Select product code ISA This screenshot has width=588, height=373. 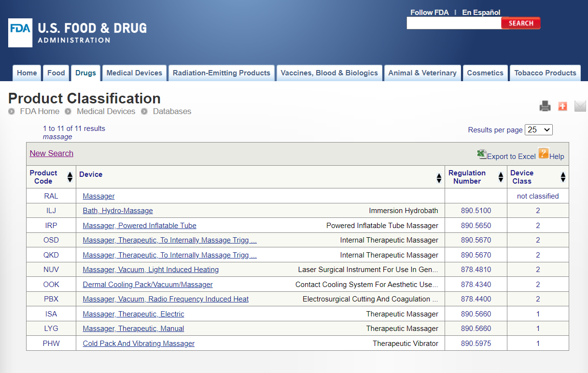click(x=51, y=314)
